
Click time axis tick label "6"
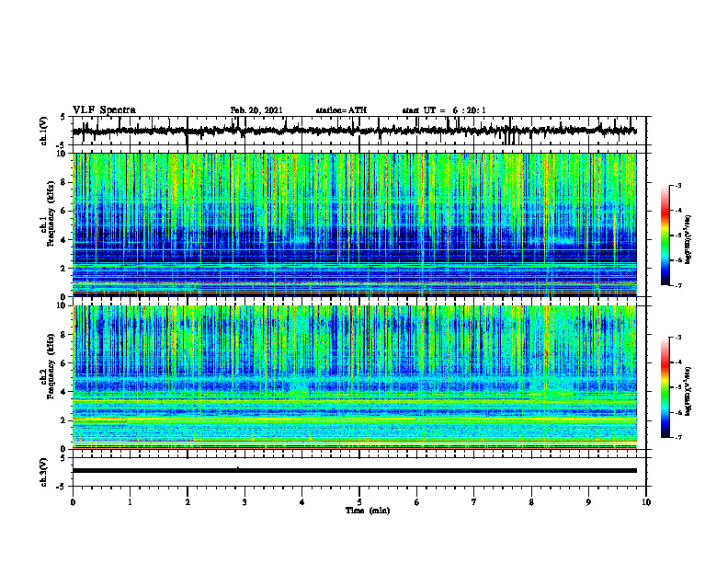416,502
